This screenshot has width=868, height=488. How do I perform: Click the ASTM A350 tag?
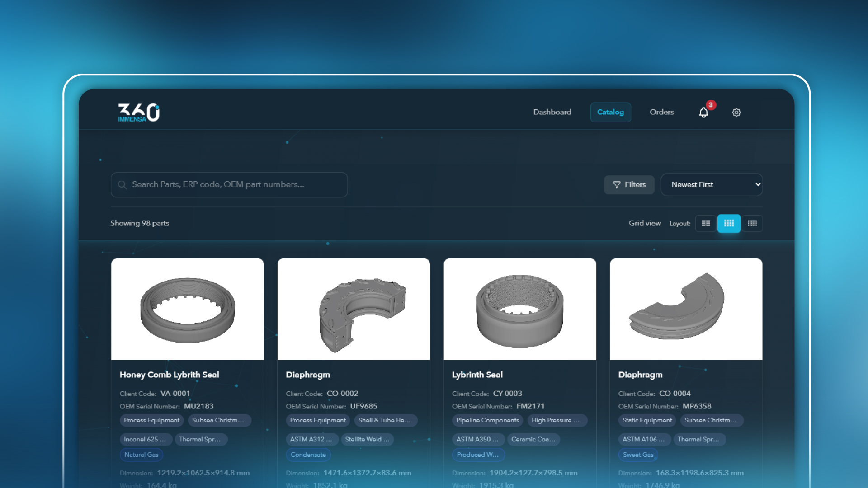pyautogui.click(x=477, y=439)
